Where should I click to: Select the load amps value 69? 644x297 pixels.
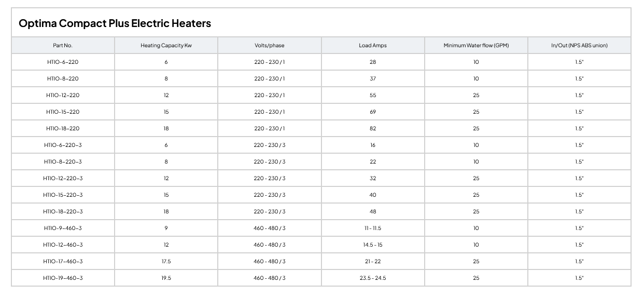372,112
